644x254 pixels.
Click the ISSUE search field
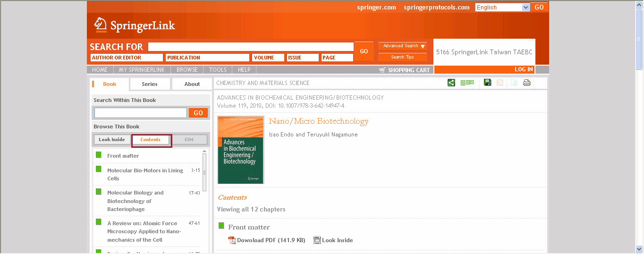(303, 58)
